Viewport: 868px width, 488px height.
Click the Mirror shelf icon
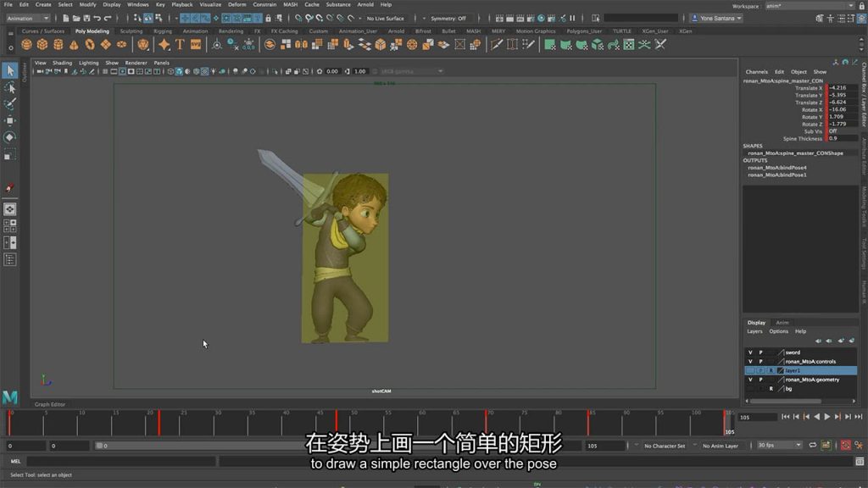(301, 45)
